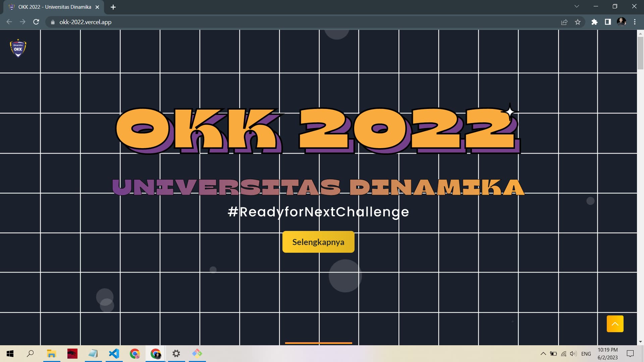Viewport: 644px width, 362px height.
Task: Open the tab search dropdown chevron
Action: pyautogui.click(x=577, y=6)
